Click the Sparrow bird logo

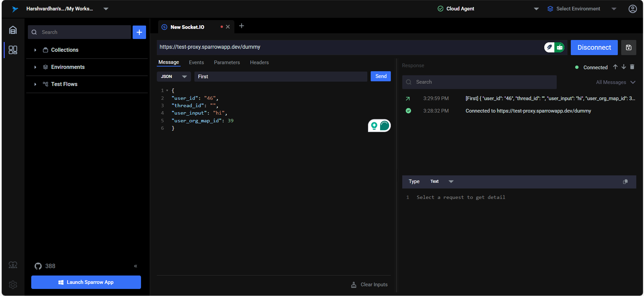click(15, 9)
